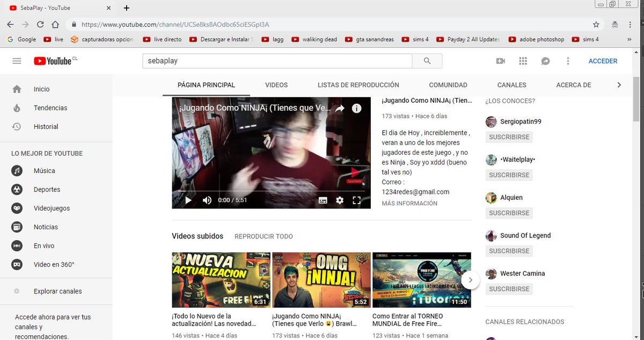Screen dimensions: 644x340
Task: Click the Historial clock icon
Action: tap(17, 127)
